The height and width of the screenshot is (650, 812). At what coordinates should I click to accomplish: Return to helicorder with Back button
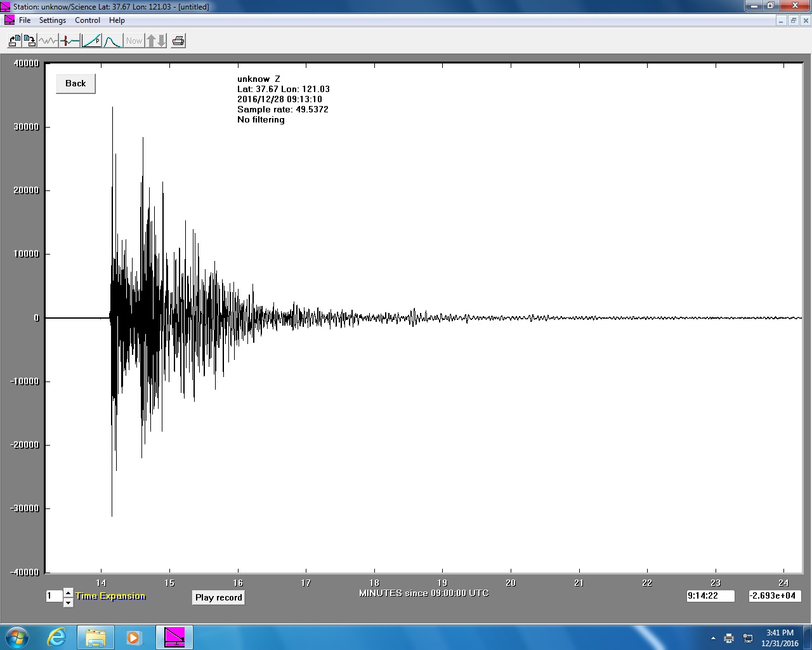[x=75, y=83]
